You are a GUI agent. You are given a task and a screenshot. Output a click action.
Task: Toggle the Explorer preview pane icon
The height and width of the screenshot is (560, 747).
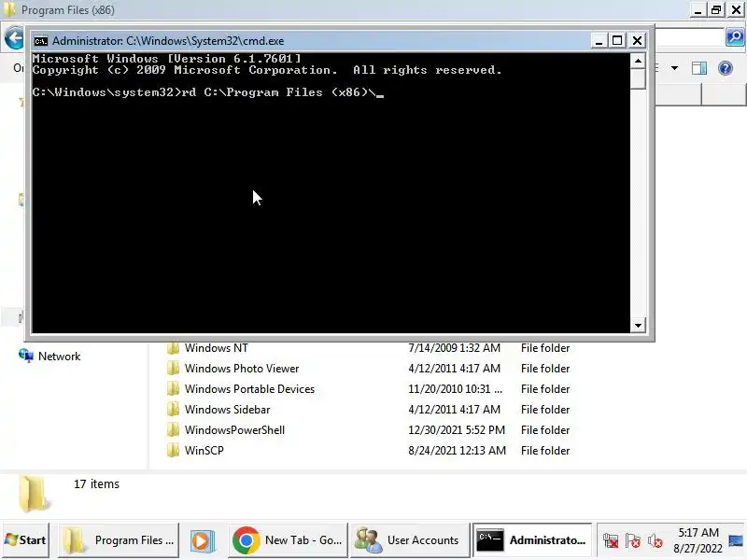click(x=698, y=68)
